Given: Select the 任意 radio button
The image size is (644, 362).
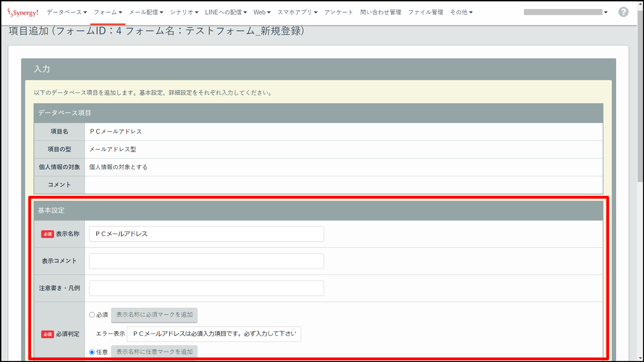Looking at the screenshot, I should pyautogui.click(x=92, y=352).
